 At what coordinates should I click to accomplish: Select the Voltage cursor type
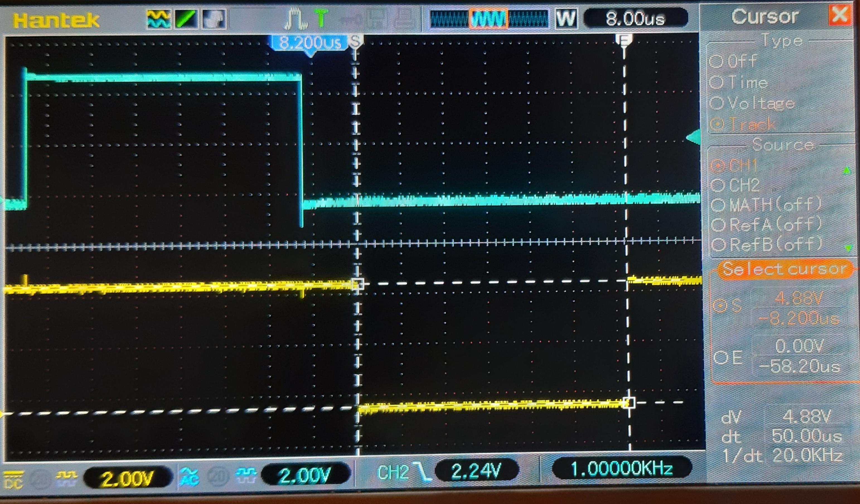(x=717, y=103)
